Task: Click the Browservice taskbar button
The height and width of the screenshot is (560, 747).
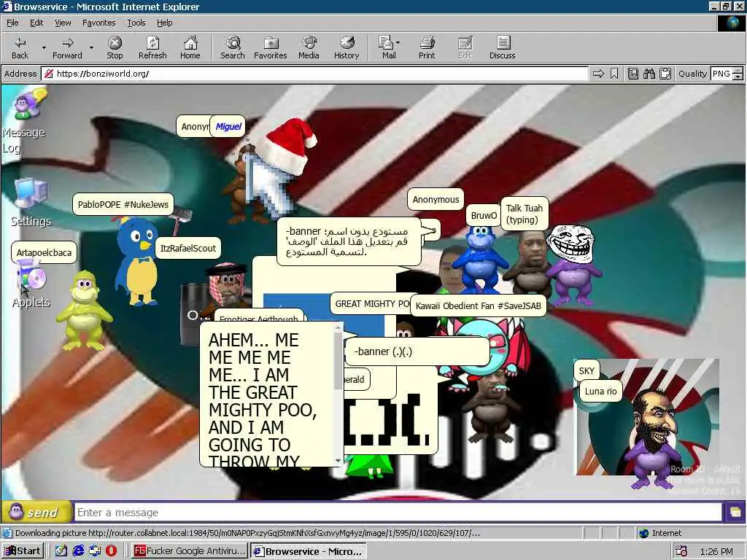Action: (309, 551)
